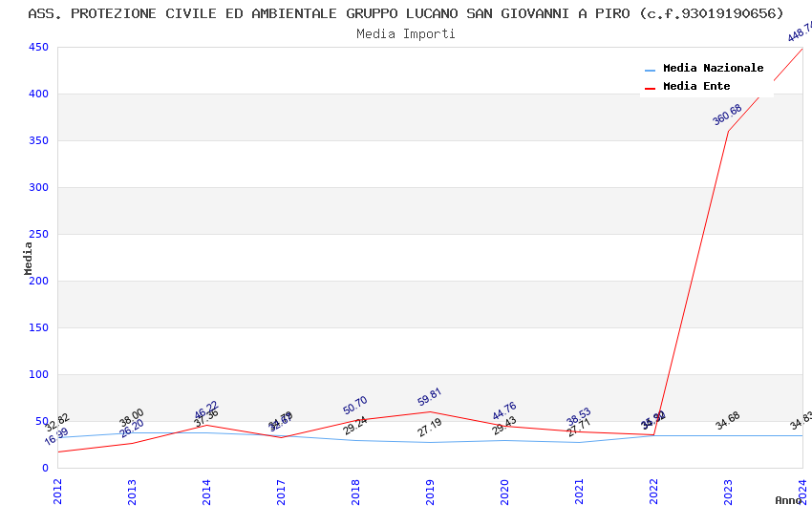Click the 44.76 data label
The image size is (812, 525).
coord(504,411)
